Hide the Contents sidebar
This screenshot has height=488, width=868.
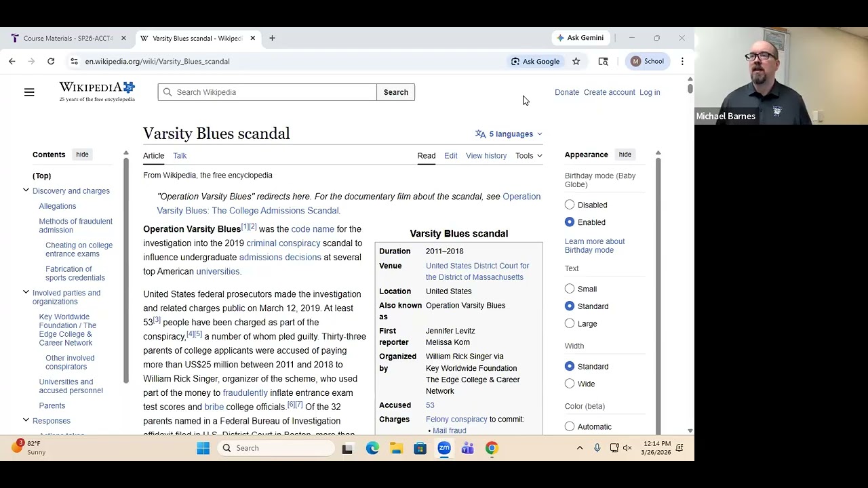click(82, 155)
